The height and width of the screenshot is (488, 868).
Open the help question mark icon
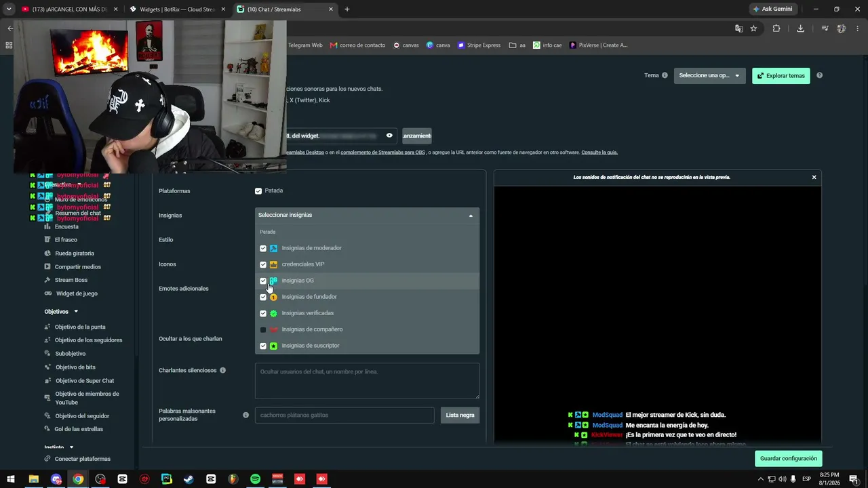[x=819, y=75]
